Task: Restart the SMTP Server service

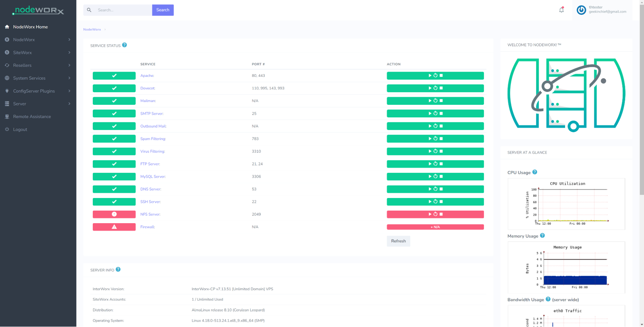Action: tap(435, 113)
